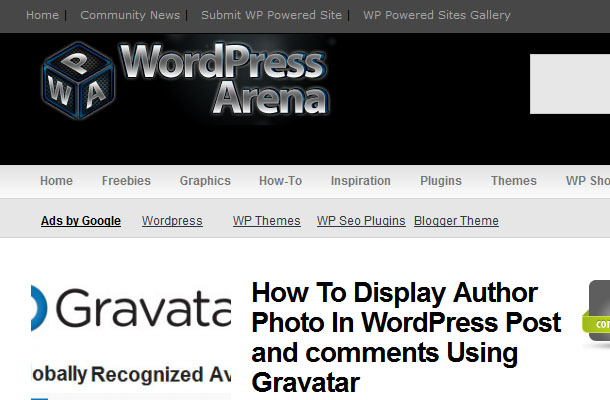Open the Graphics menu item
The width and height of the screenshot is (610, 400).
205,181
